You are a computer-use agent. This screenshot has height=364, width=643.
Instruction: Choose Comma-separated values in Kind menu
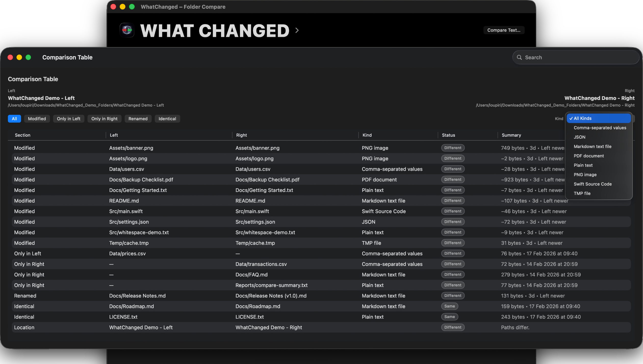point(599,128)
